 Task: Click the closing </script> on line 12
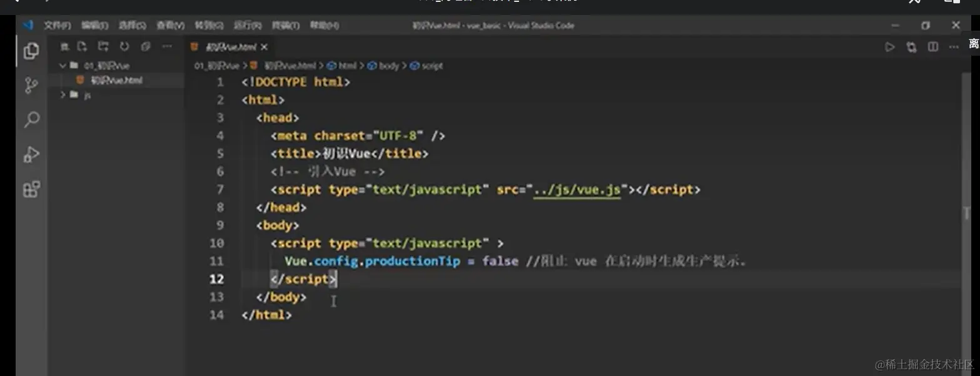coord(304,279)
